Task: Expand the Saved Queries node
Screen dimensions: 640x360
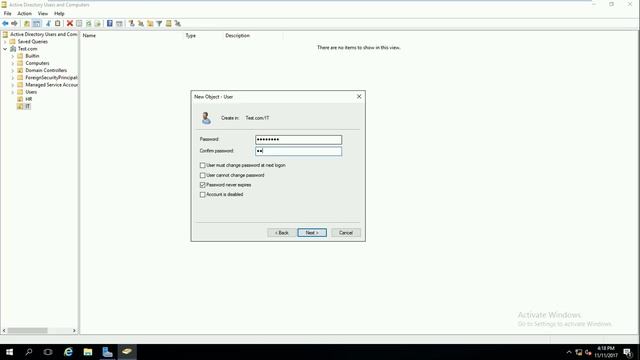Action: [x=5, y=42]
